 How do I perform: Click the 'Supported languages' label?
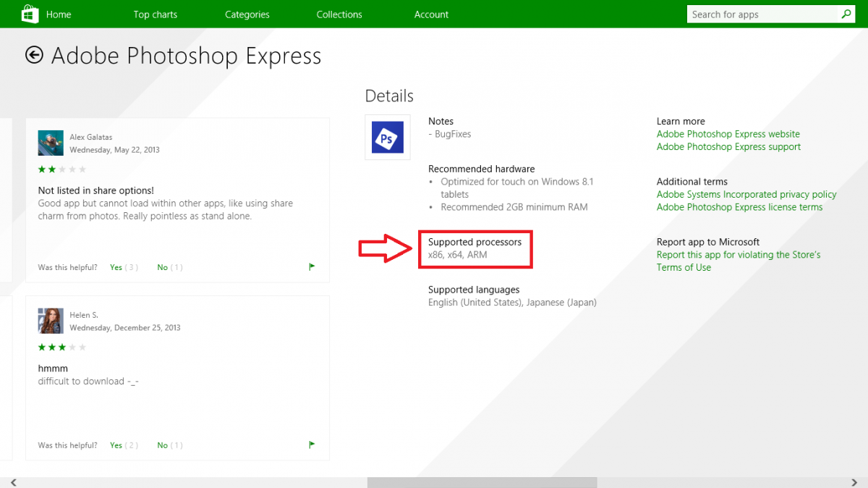tap(474, 290)
